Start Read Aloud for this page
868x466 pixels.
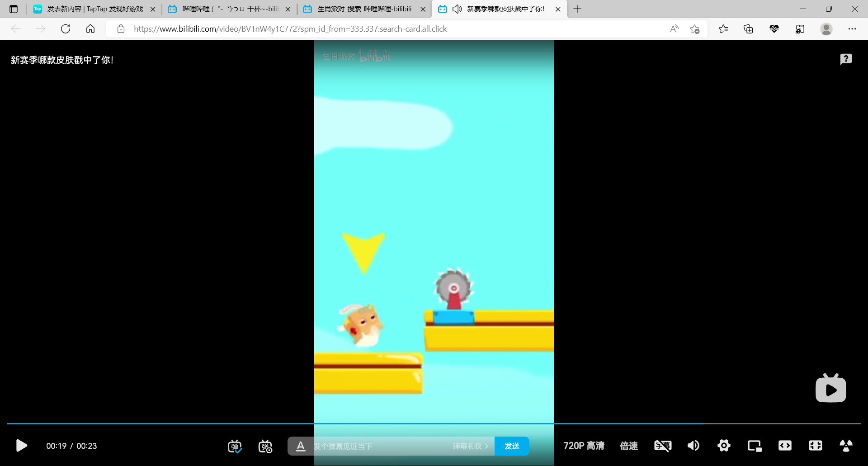click(674, 29)
